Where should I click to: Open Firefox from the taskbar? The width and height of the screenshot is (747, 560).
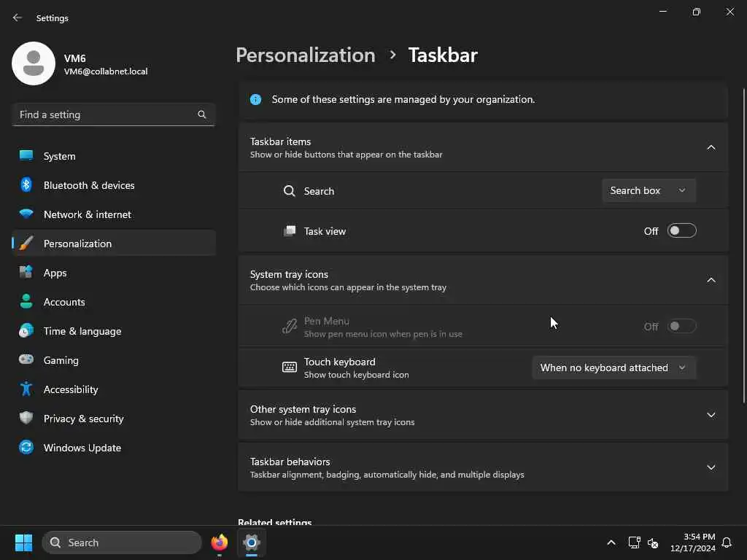point(219,542)
